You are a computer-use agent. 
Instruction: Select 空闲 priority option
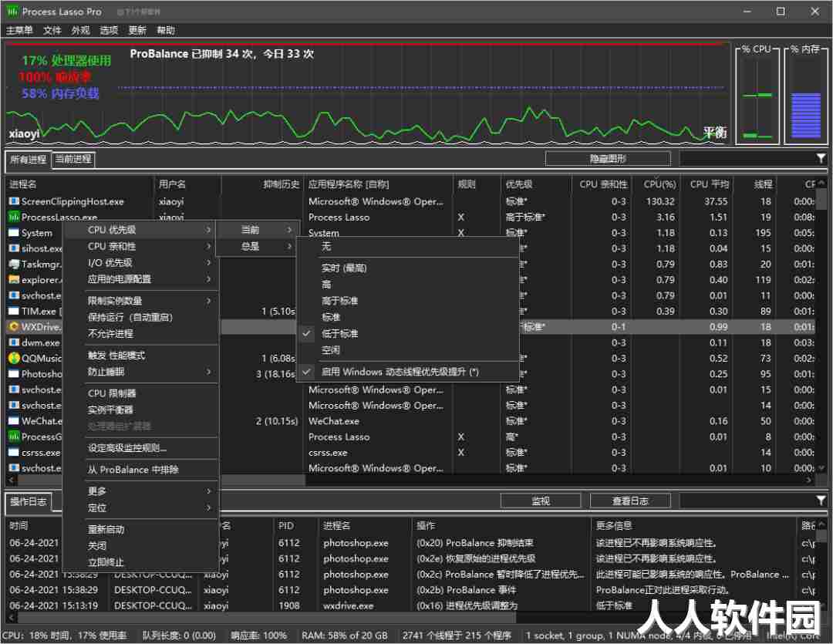coord(408,350)
